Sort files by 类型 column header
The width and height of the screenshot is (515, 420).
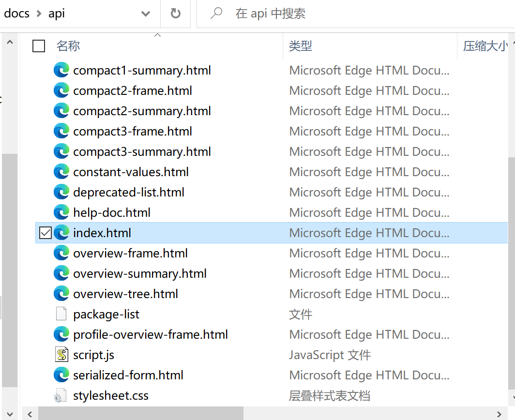tap(301, 46)
